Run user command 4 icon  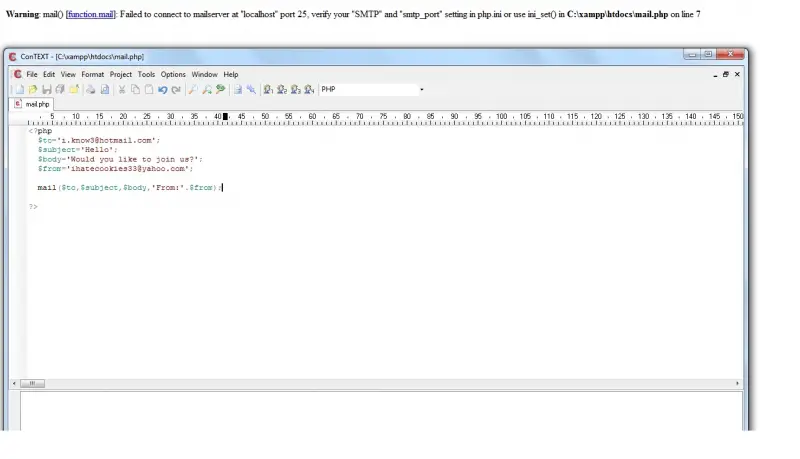(x=309, y=90)
